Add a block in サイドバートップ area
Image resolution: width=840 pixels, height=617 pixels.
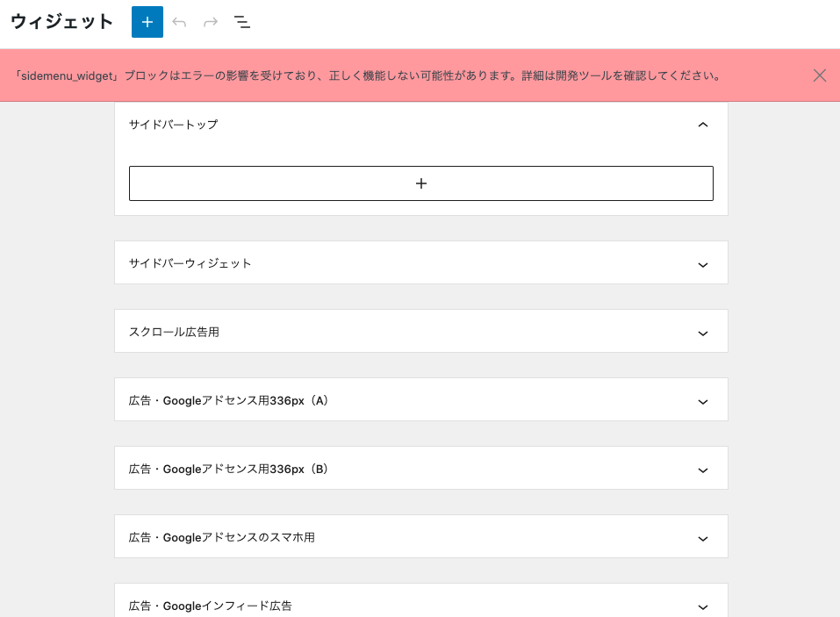(x=421, y=183)
